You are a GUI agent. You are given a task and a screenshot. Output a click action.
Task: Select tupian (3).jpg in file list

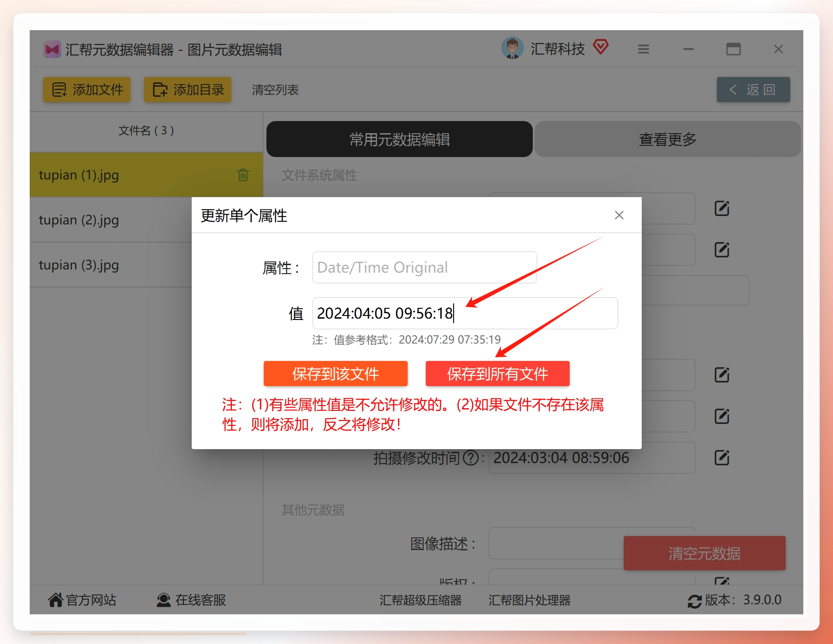click(111, 265)
